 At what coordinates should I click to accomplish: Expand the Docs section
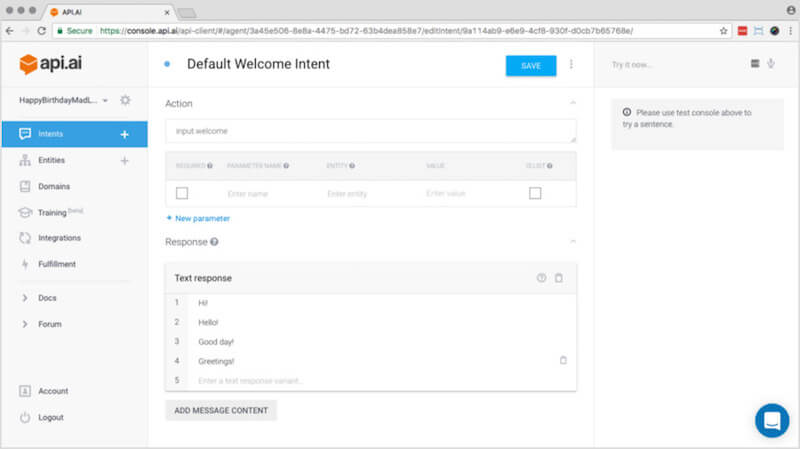coord(47,298)
